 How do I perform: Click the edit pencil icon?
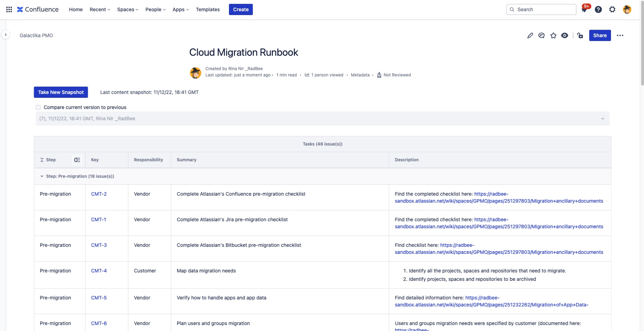tap(530, 35)
